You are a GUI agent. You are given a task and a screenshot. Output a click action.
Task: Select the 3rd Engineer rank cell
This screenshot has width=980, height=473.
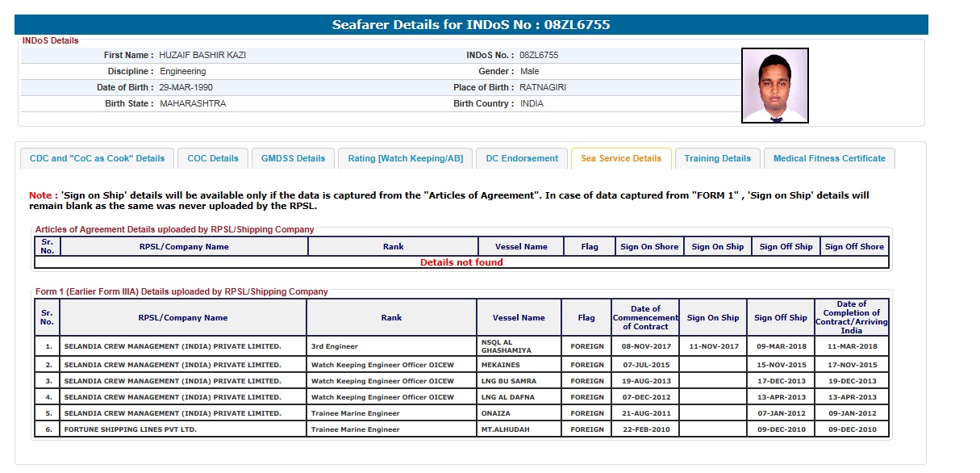tap(335, 346)
